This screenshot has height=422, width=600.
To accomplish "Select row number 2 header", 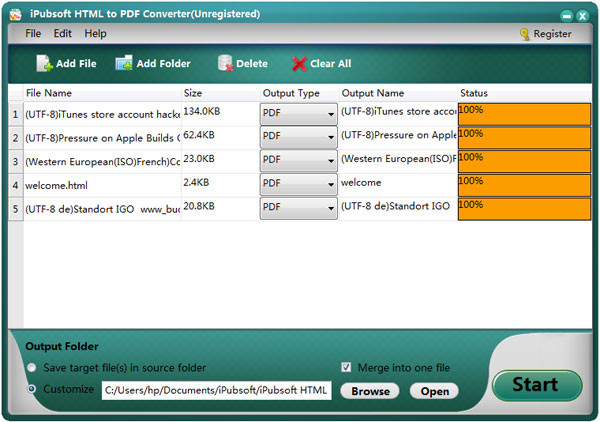I will pyautogui.click(x=15, y=138).
